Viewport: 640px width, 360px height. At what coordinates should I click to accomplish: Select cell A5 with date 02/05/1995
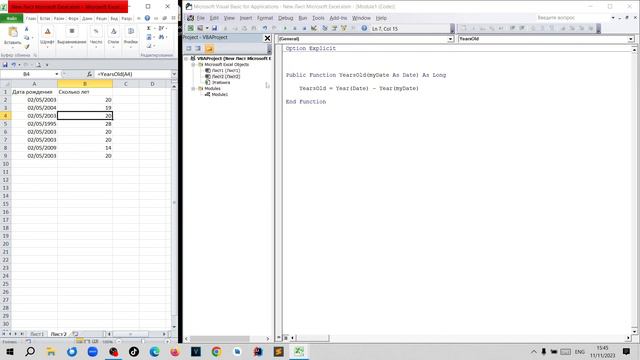(x=34, y=124)
